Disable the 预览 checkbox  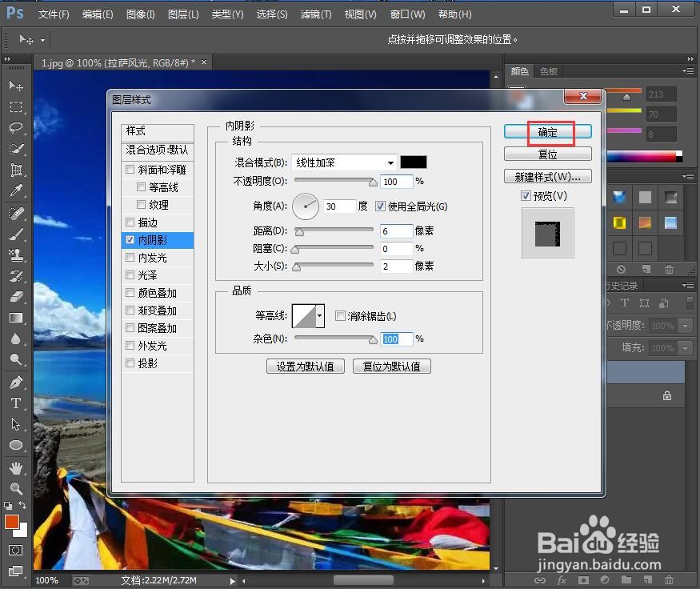pos(526,195)
